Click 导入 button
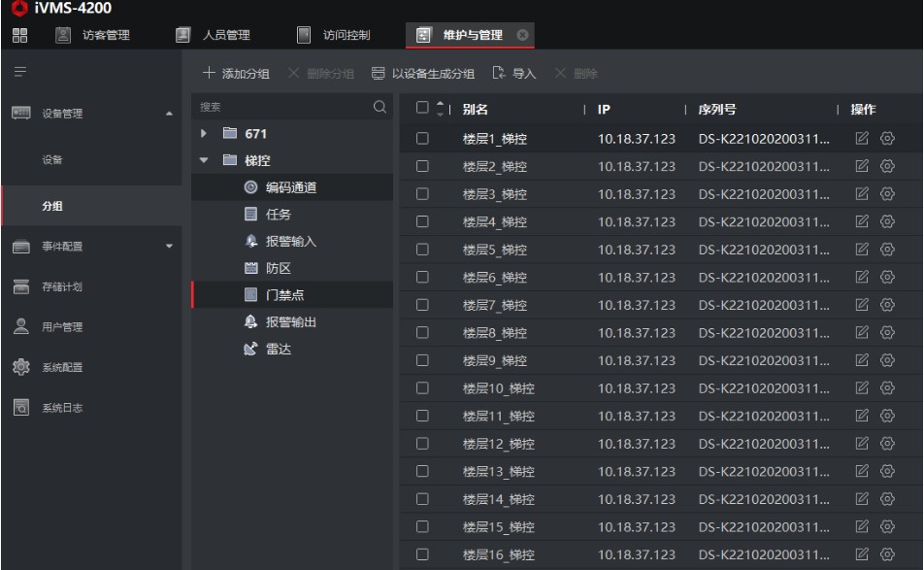924x570 pixels. click(514, 74)
